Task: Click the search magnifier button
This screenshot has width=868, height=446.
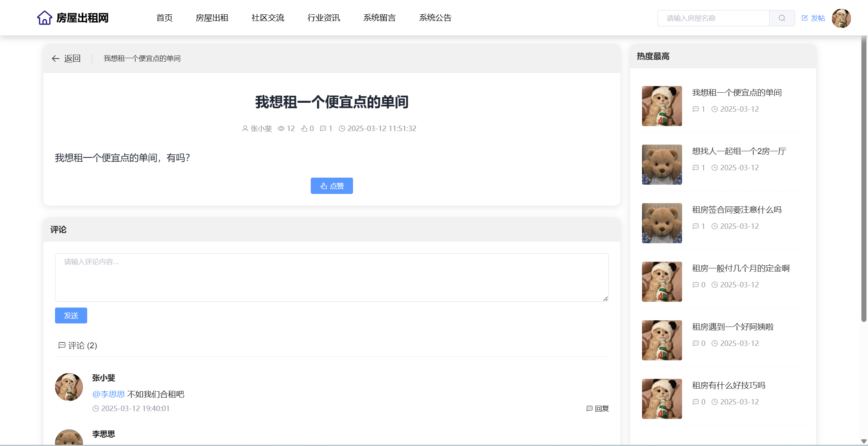Action: tap(782, 18)
